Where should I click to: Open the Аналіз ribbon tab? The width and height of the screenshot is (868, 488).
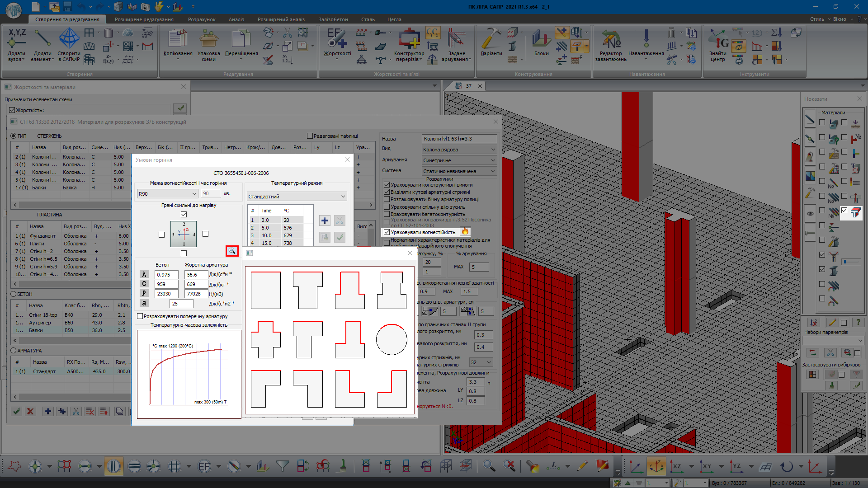[x=236, y=19]
